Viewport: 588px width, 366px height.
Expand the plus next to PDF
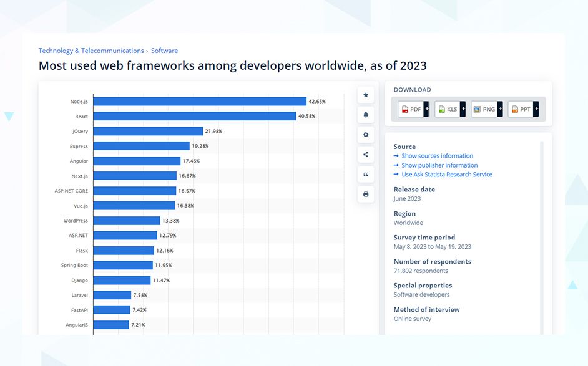tap(426, 109)
